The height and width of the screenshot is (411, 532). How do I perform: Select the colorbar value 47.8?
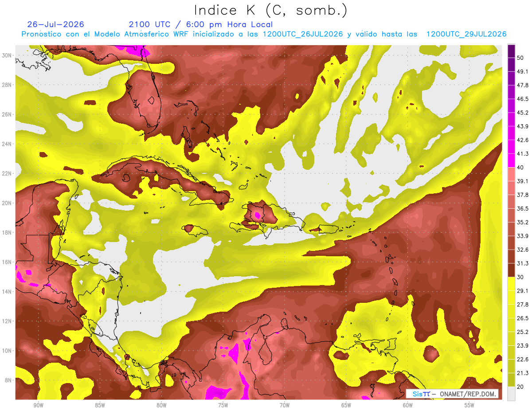pyautogui.click(x=523, y=85)
